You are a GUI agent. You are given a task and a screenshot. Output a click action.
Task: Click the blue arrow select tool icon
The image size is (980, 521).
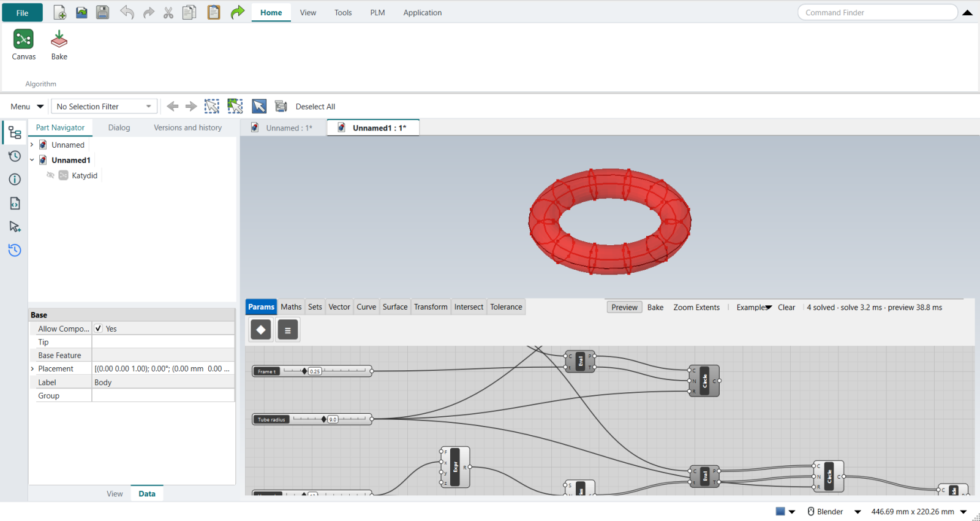click(x=259, y=106)
